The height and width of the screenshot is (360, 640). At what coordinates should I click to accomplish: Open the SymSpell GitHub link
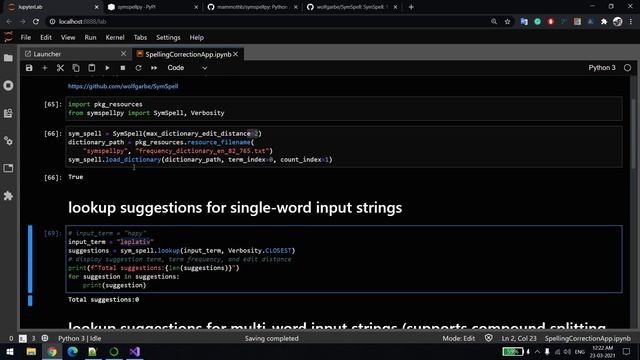pos(123,86)
